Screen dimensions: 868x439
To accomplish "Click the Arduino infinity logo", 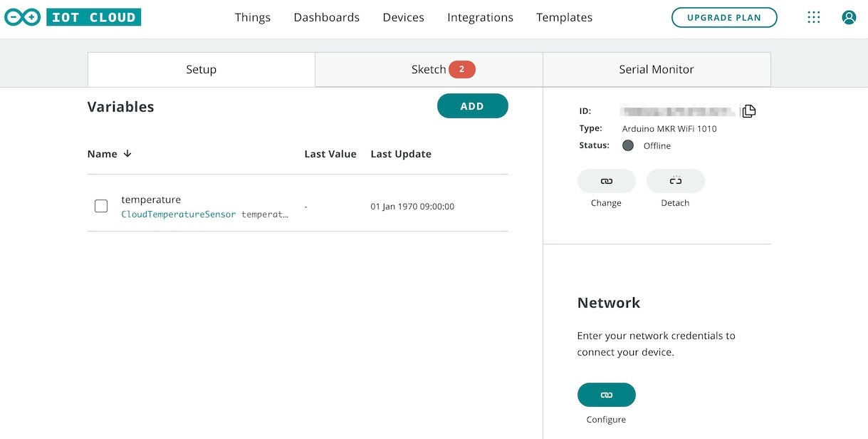I will [23, 18].
